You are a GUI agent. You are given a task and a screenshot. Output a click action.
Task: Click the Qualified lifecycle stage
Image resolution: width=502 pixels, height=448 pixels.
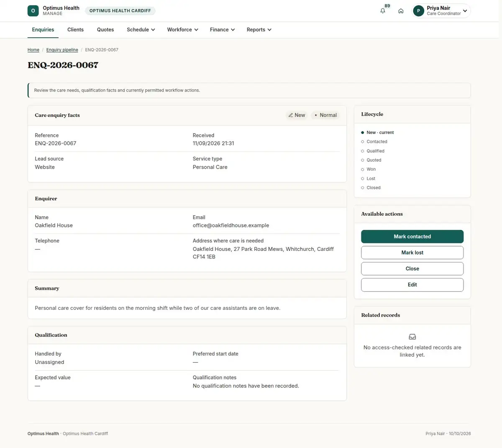point(375,151)
